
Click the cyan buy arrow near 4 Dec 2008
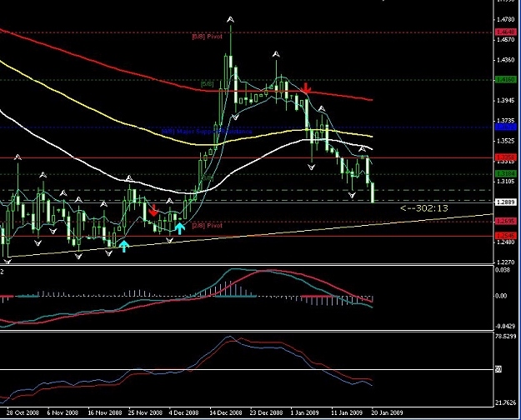tap(179, 228)
